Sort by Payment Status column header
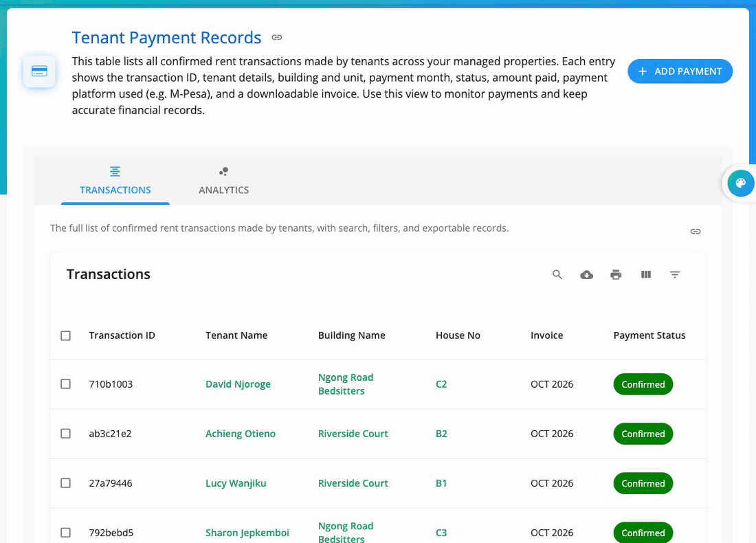The image size is (756, 543). [649, 335]
